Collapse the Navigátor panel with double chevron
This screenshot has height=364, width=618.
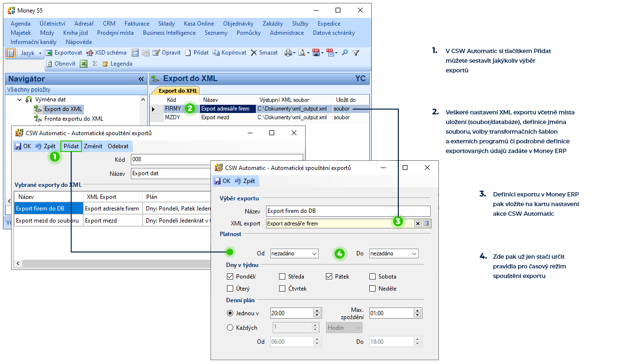[141, 79]
